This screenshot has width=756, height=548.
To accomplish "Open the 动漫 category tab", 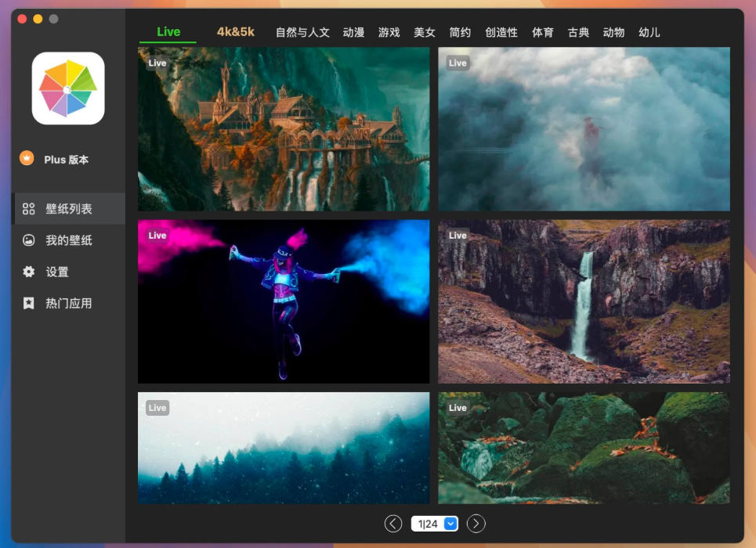I will (x=353, y=32).
